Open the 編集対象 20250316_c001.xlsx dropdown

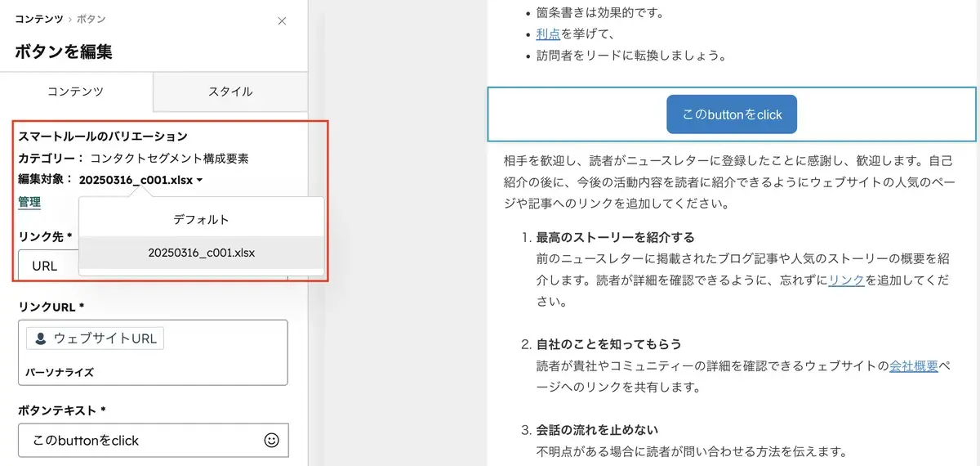point(141,180)
